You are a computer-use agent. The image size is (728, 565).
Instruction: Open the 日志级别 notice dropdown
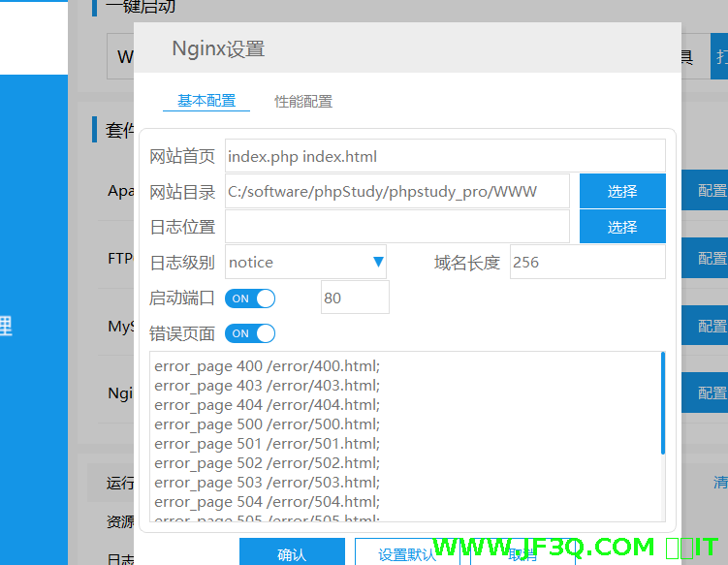pyautogui.click(x=304, y=263)
